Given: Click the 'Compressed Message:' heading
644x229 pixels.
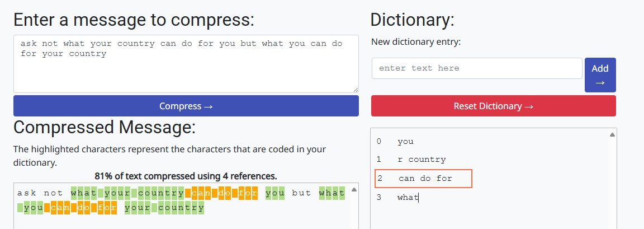Looking at the screenshot, I should coord(105,128).
